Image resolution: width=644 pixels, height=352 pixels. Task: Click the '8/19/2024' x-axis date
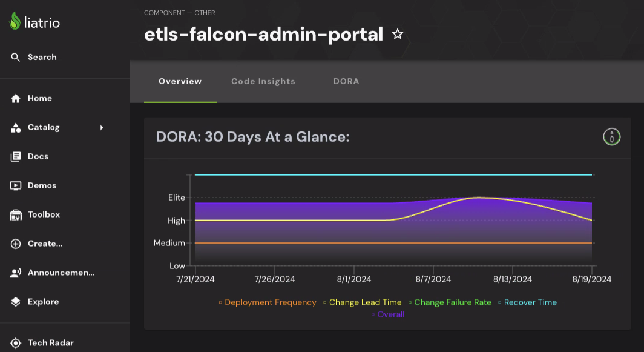click(x=592, y=279)
